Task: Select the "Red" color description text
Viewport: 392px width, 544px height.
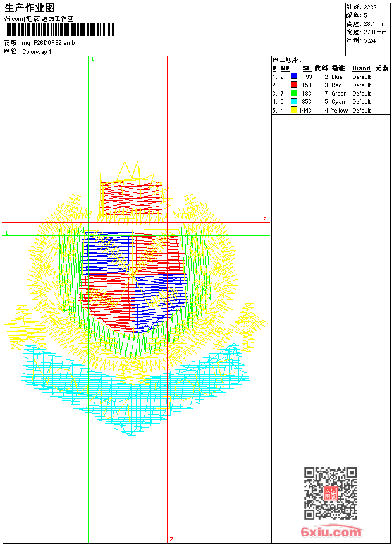Action: point(336,85)
